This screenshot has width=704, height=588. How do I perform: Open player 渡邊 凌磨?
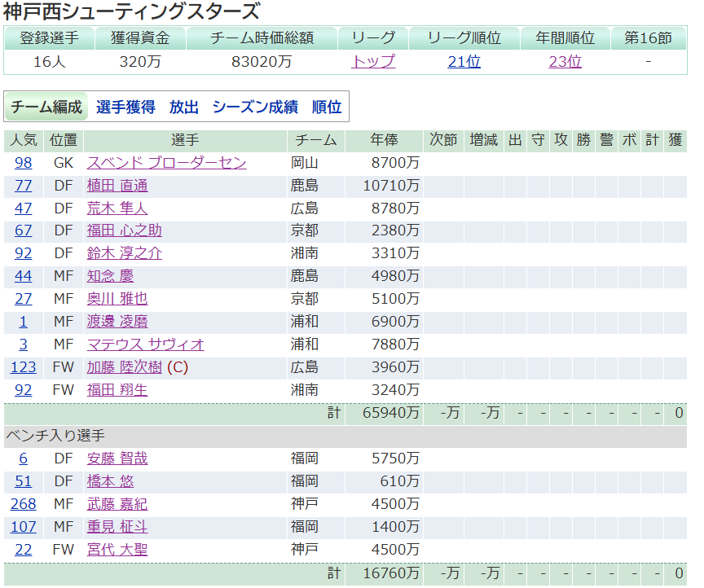(117, 322)
